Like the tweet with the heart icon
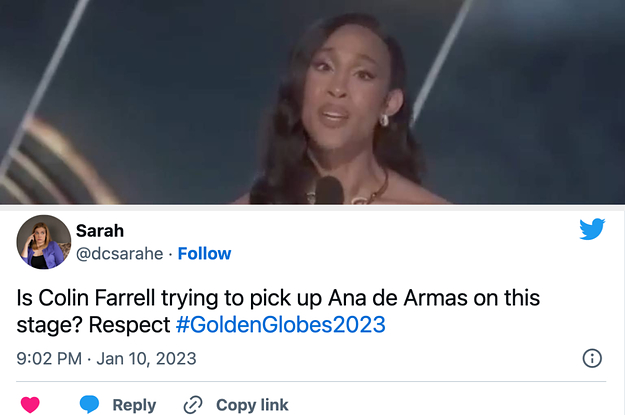 30,404
